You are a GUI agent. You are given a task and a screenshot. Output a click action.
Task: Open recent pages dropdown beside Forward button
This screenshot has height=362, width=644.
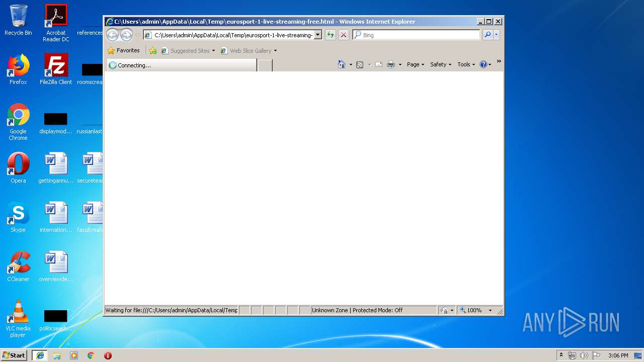tap(137, 35)
